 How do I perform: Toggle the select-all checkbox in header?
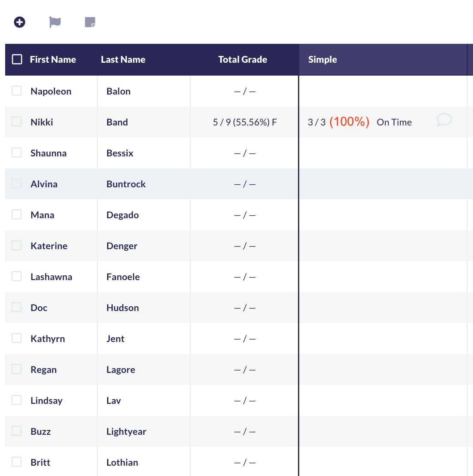(17, 59)
